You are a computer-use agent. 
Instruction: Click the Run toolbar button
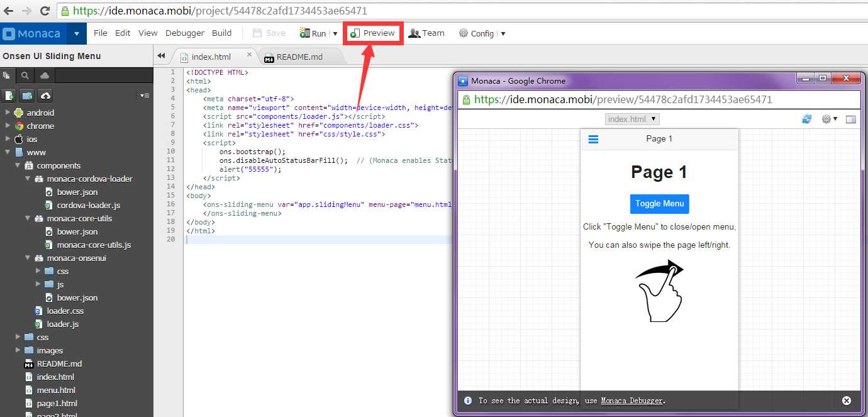313,33
